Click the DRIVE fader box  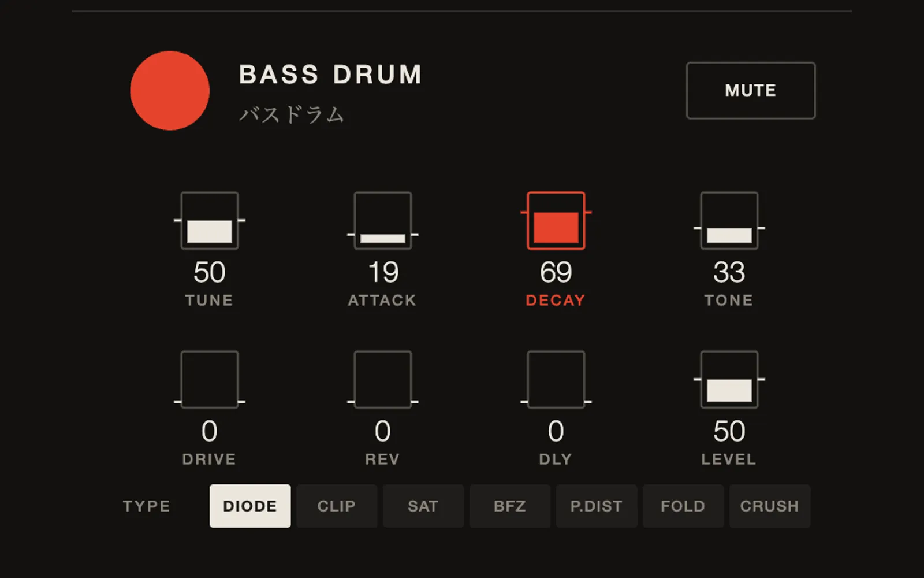tap(210, 380)
